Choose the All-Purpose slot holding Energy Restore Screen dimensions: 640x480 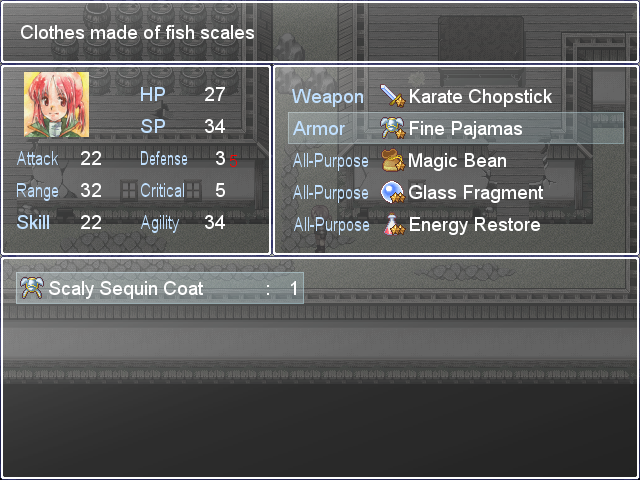pyautogui.click(x=456, y=224)
